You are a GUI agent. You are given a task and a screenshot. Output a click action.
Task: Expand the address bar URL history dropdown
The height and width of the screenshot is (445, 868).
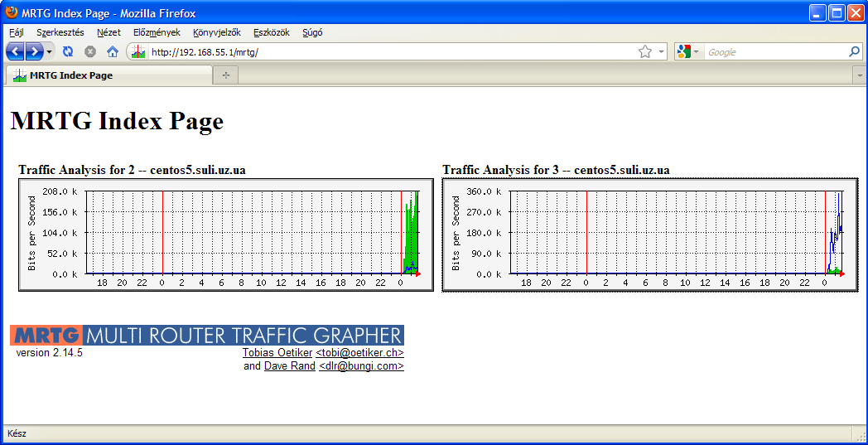pos(661,51)
